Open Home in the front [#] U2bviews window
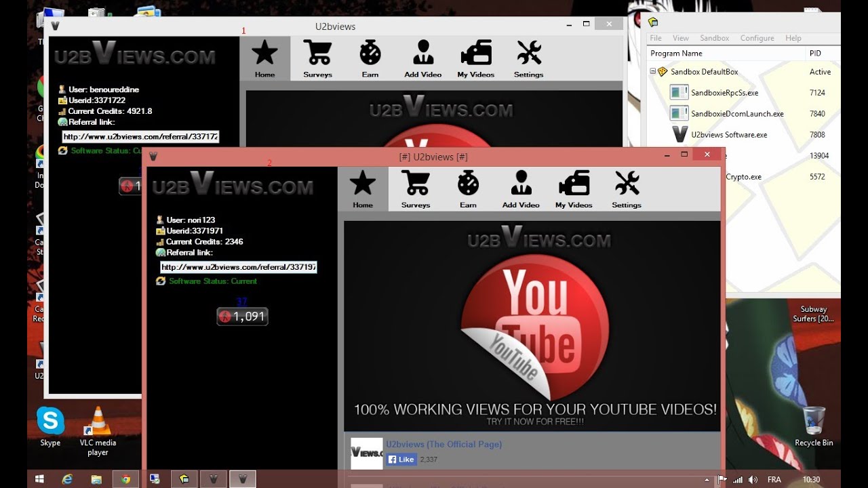The height and width of the screenshot is (488, 868). coord(363,189)
